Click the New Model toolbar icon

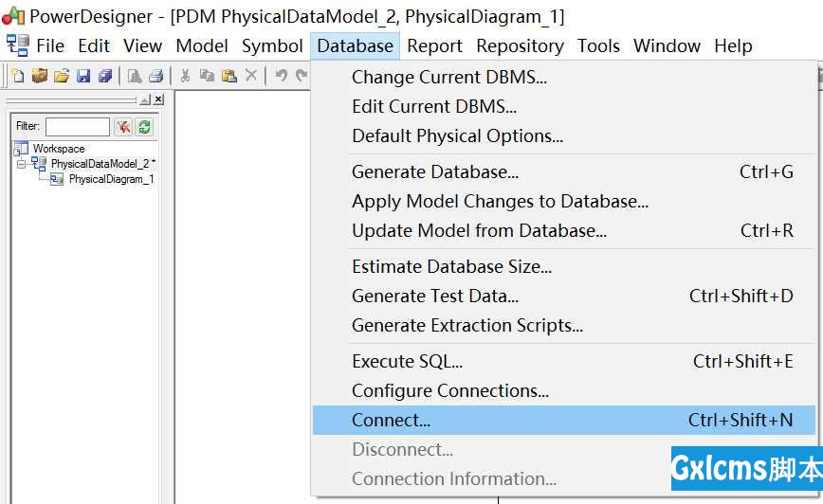click(x=18, y=76)
